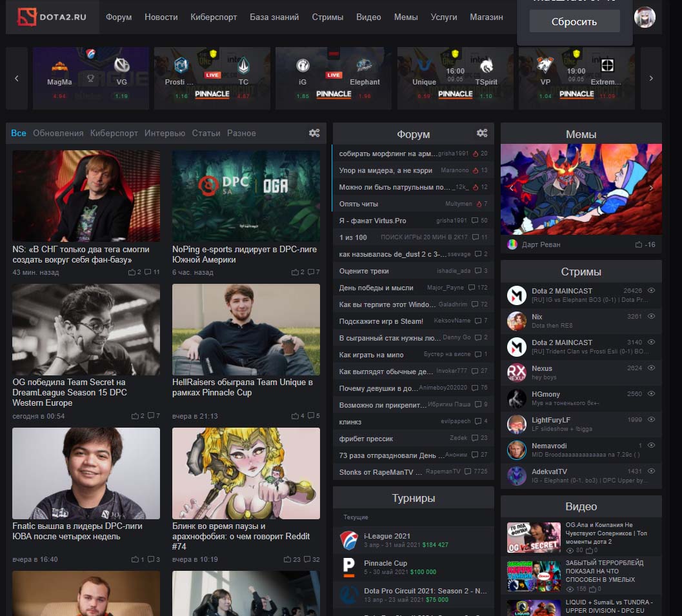
Task: Open Nix streamer avatar
Action: point(517,321)
